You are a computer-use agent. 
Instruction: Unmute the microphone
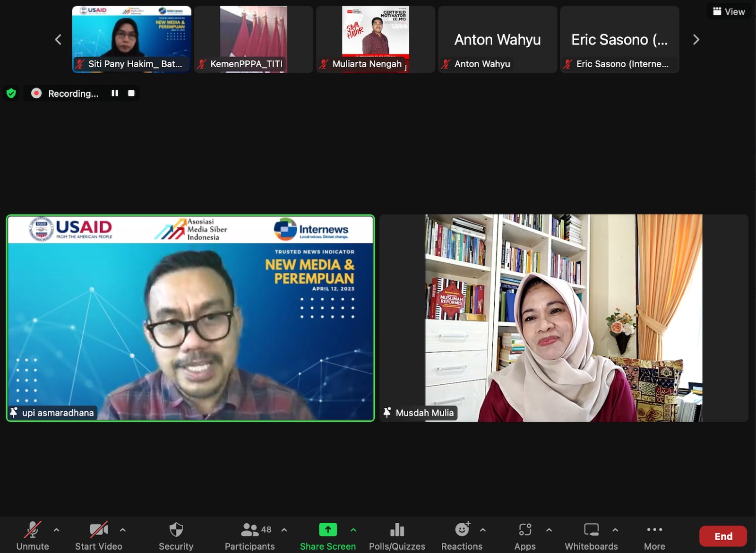coord(33,536)
